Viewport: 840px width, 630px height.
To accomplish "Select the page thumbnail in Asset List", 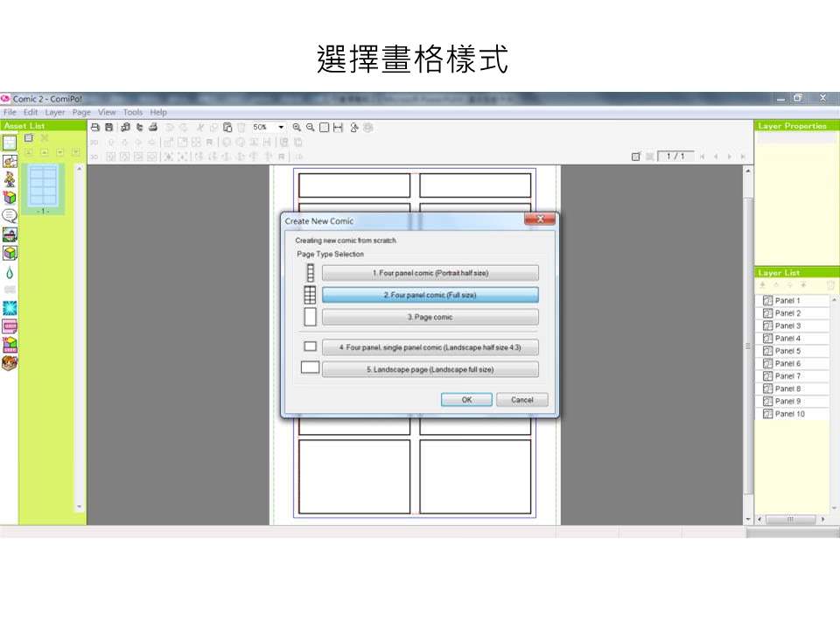I will point(42,185).
